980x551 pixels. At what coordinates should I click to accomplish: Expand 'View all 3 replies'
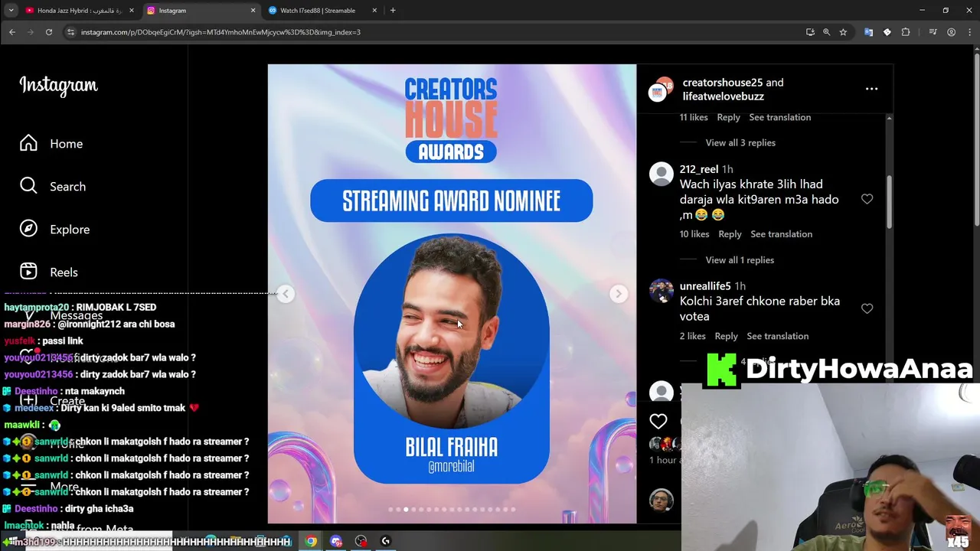pos(740,143)
